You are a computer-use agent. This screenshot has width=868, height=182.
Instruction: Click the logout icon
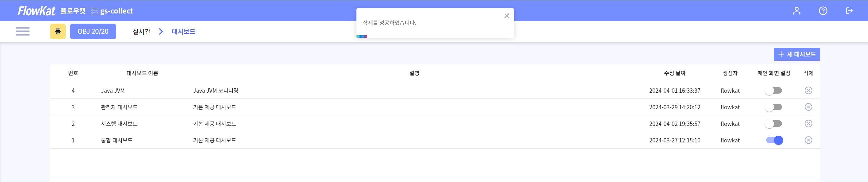[x=849, y=11]
